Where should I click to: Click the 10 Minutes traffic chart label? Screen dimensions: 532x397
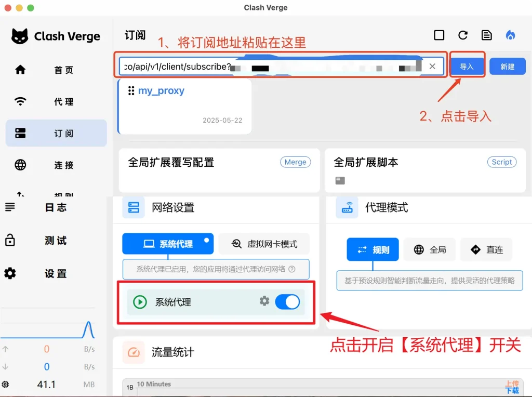pos(154,384)
